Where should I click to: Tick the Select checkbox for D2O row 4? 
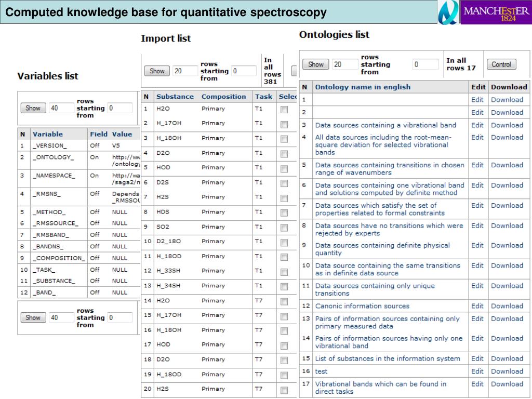284,154
